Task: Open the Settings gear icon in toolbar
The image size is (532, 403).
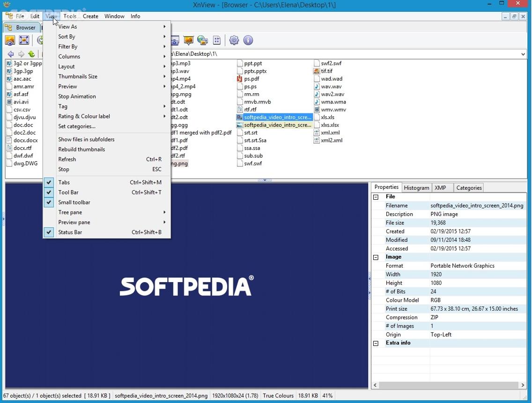Action: [234, 40]
